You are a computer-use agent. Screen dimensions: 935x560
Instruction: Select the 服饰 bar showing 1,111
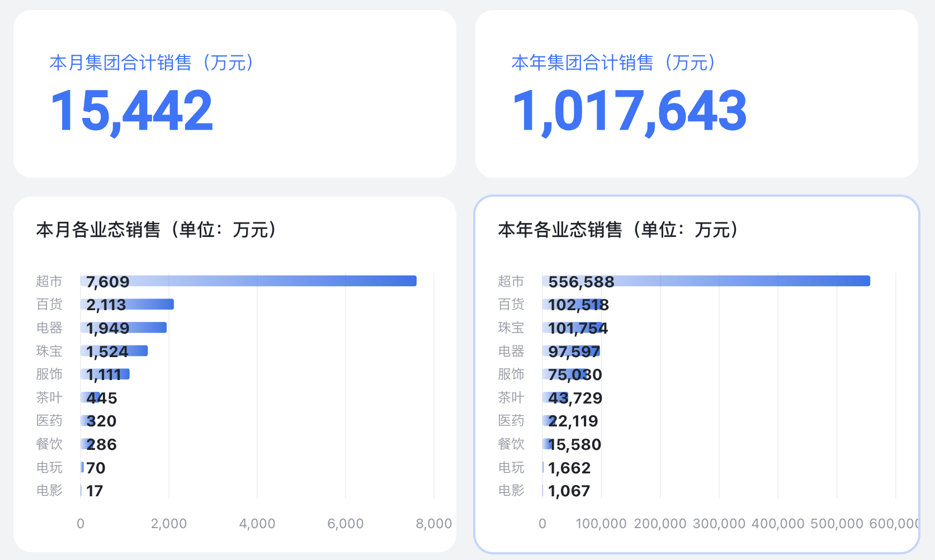125,374
